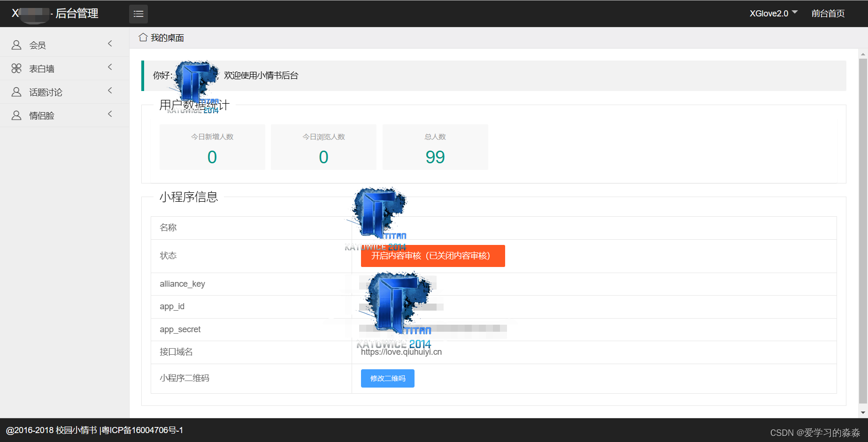
Task: Click the app_secret row label
Action: 180,329
